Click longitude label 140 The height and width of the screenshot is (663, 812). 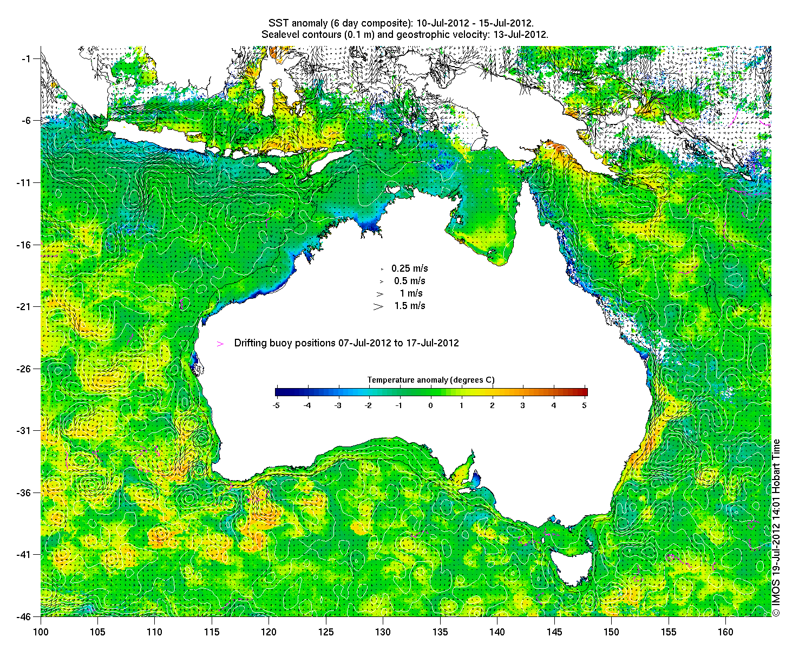497,632
